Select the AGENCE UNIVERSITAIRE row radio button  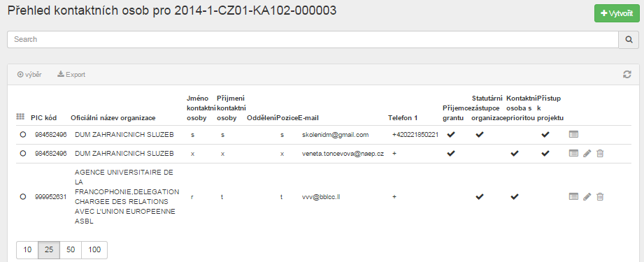[23, 197]
